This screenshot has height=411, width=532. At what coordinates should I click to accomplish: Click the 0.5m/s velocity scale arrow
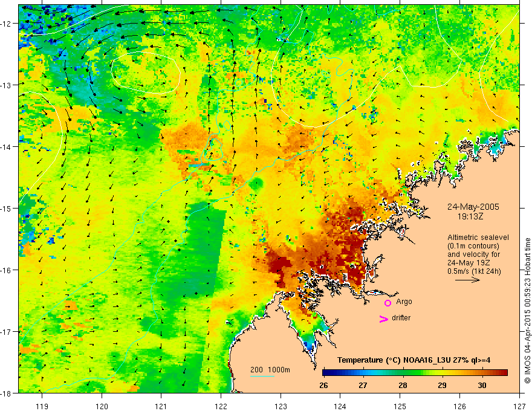coord(467,280)
